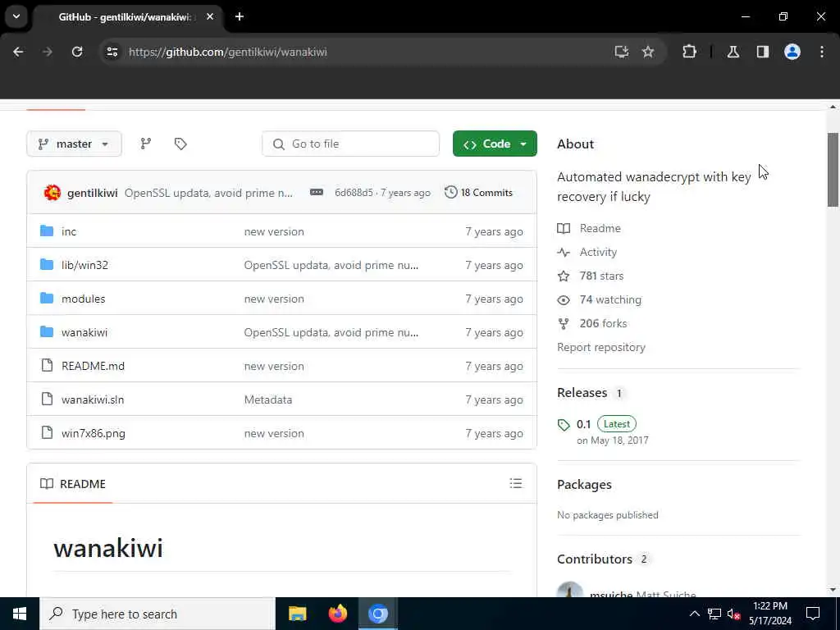Image resolution: width=840 pixels, height=630 pixels.
Task: View tags via the tag icon
Action: coord(180,144)
